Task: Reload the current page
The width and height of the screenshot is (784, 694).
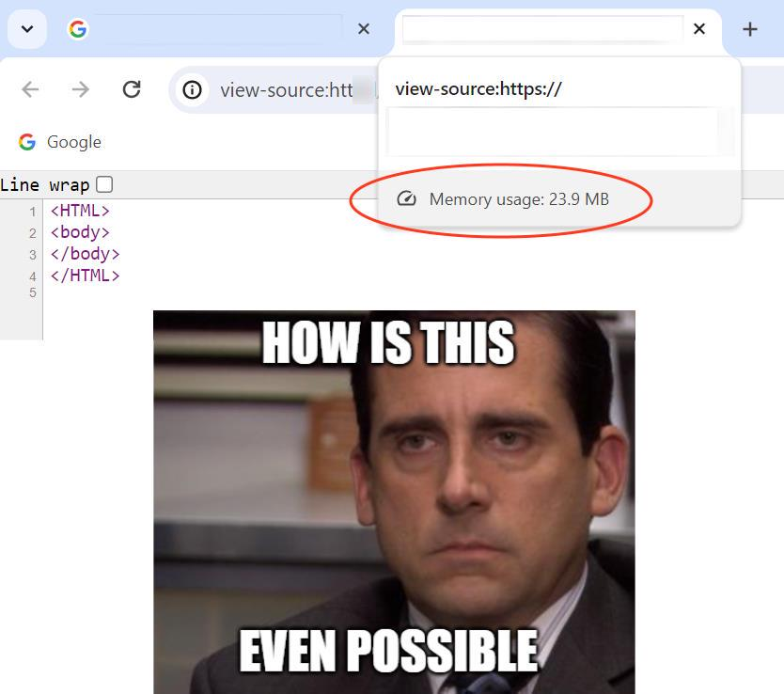Action: [x=132, y=89]
